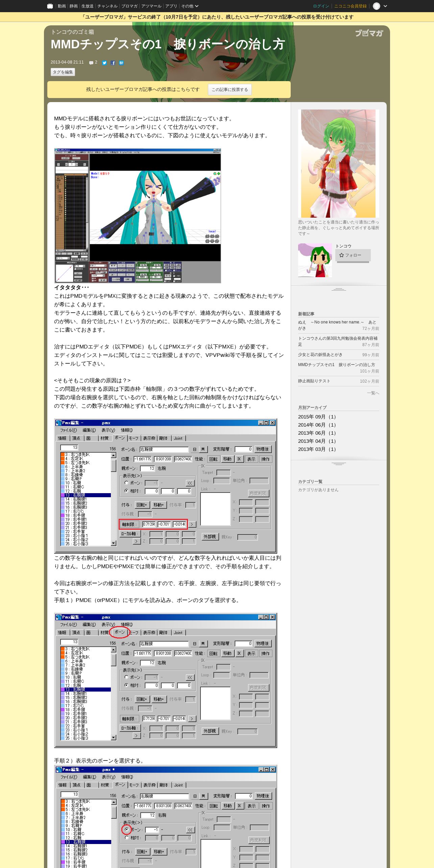Open アプリ in the top navigation
The width and height of the screenshot is (434, 868).
click(x=171, y=6)
